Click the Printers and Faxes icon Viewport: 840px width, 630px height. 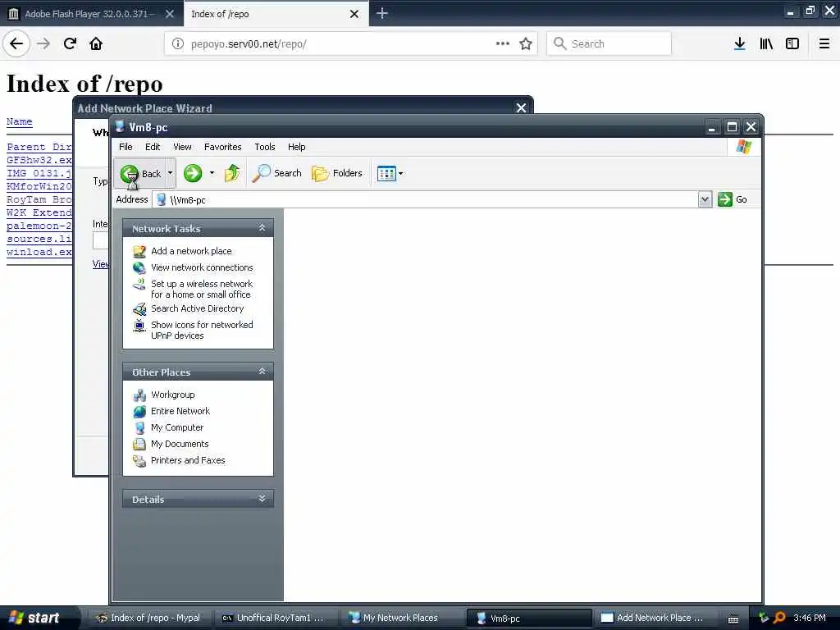(x=139, y=461)
